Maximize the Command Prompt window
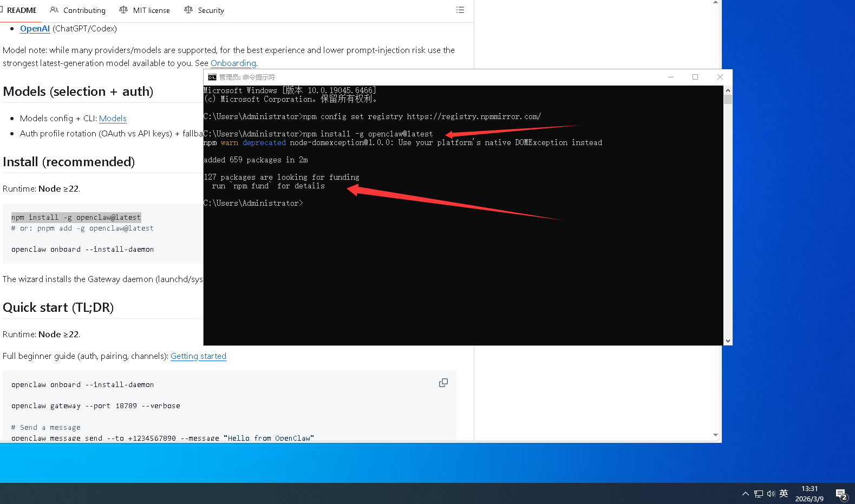 point(695,77)
